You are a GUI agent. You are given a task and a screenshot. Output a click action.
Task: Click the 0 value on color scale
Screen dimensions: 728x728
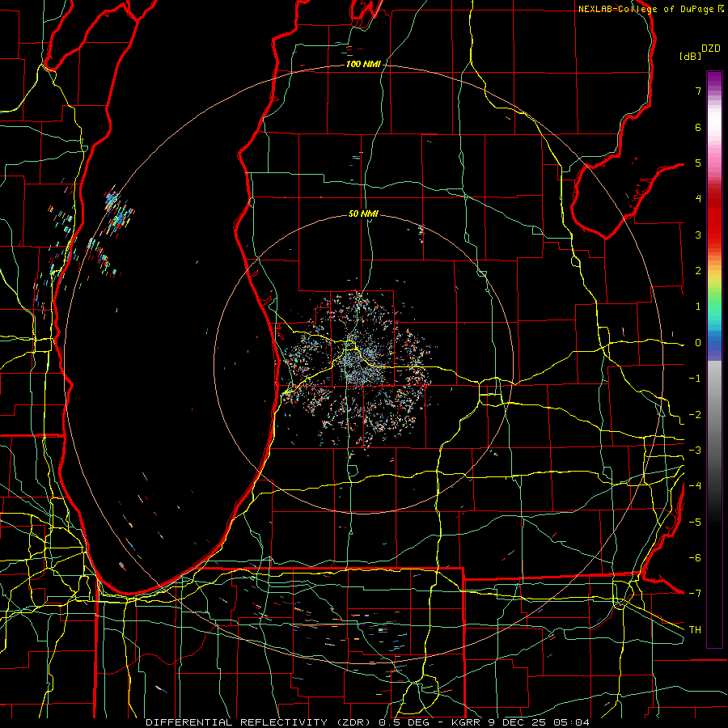698,343
